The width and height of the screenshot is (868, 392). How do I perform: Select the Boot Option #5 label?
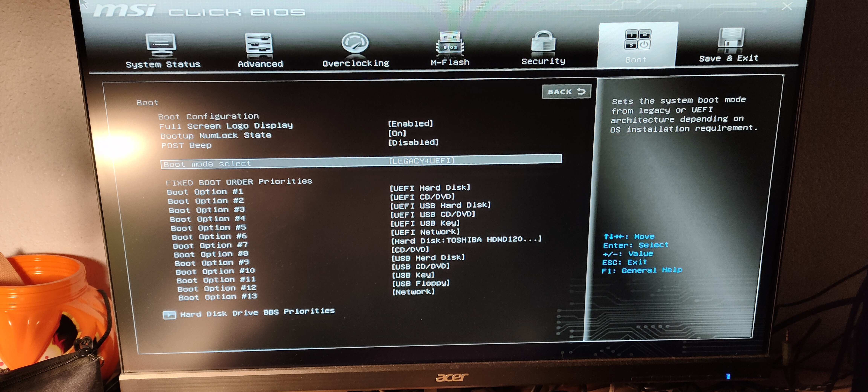click(209, 228)
